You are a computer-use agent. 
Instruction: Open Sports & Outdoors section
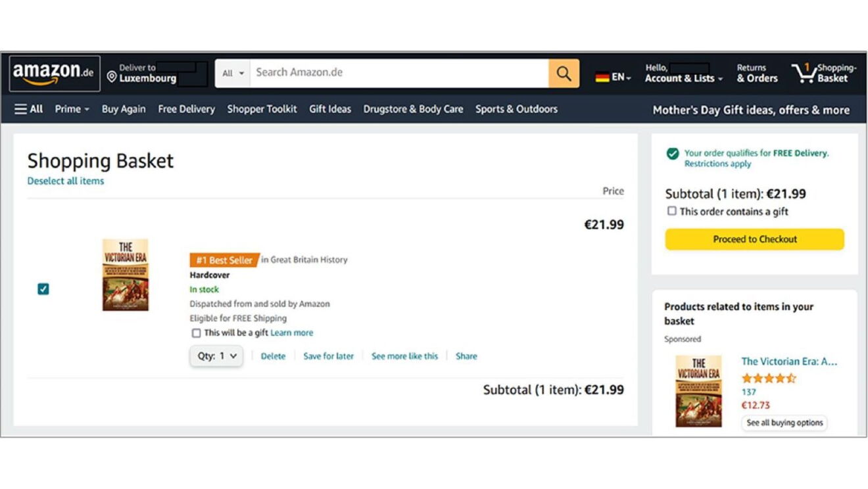[516, 109]
